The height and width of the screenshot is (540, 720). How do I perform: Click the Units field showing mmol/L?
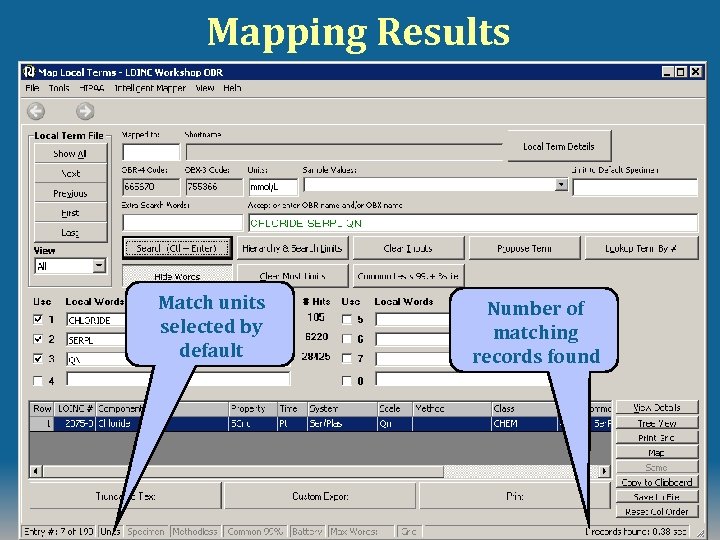273,187
